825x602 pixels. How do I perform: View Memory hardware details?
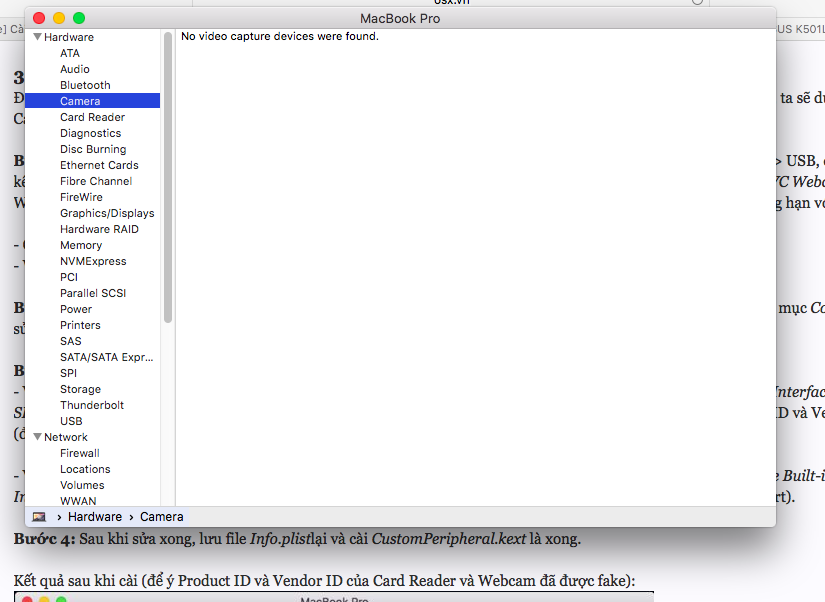(x=81, y=245)
